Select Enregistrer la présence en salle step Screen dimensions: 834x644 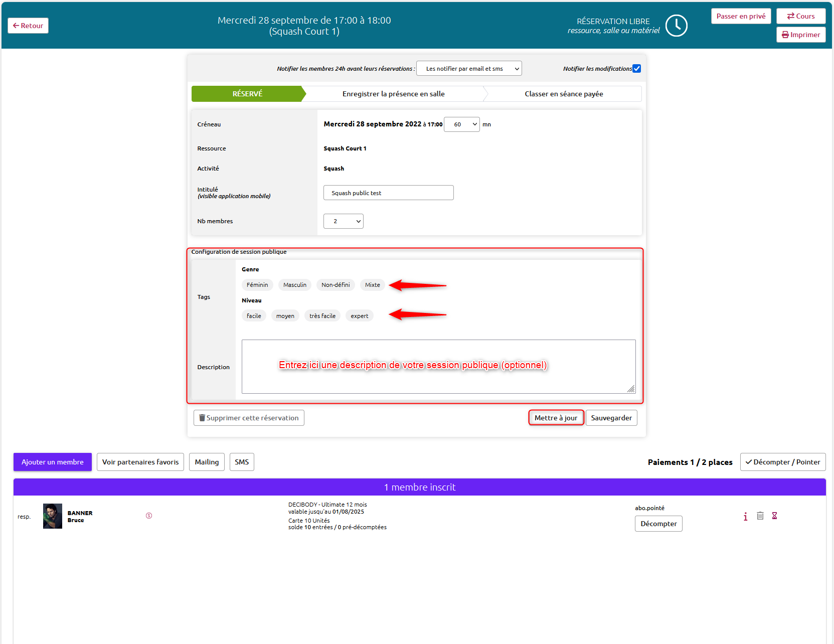pos(394,94)
